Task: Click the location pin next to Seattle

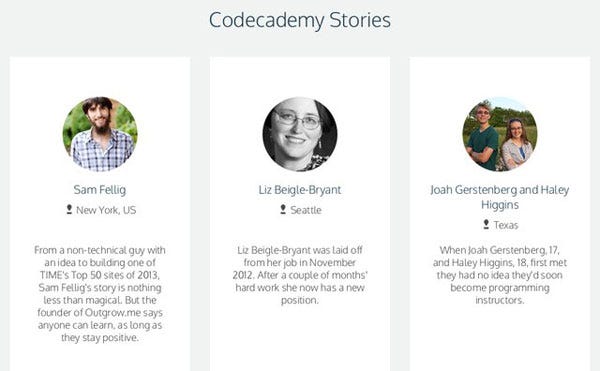Action: (283, 209)
